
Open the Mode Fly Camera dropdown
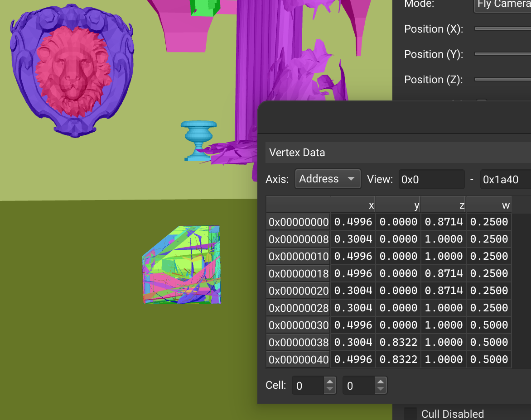[502, 5]
